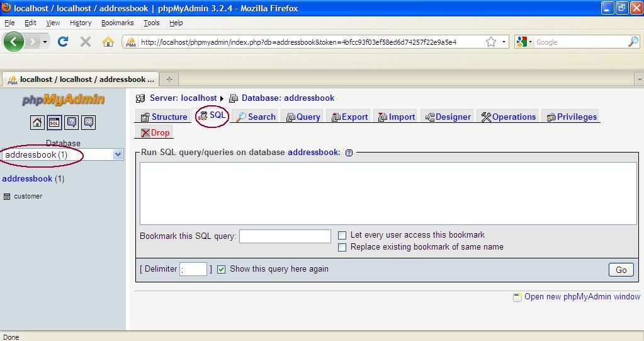This screenshot has width=644, height=341.
Task: Select the addressbook browser tab
Action: pyautogui.click(x=81, y=79)
